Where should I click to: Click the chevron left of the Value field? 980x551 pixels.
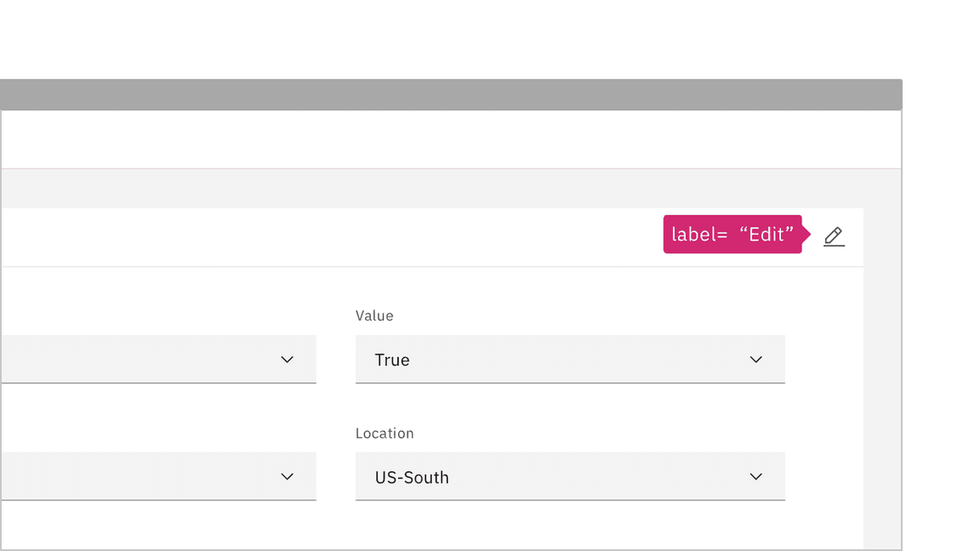287,360
